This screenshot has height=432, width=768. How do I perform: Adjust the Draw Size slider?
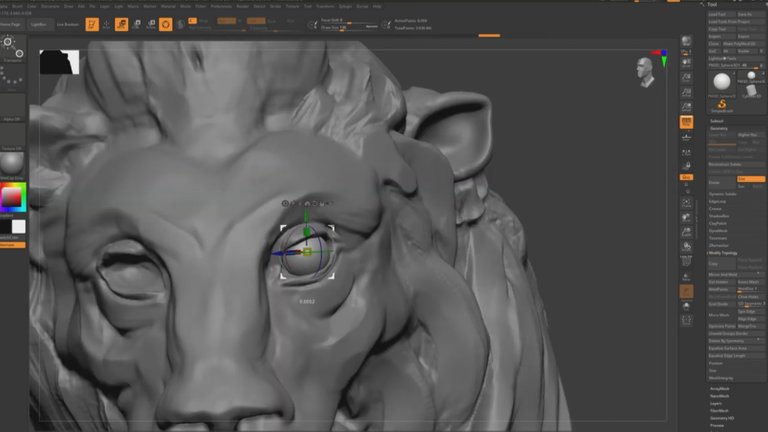click(x=349, y=27)
